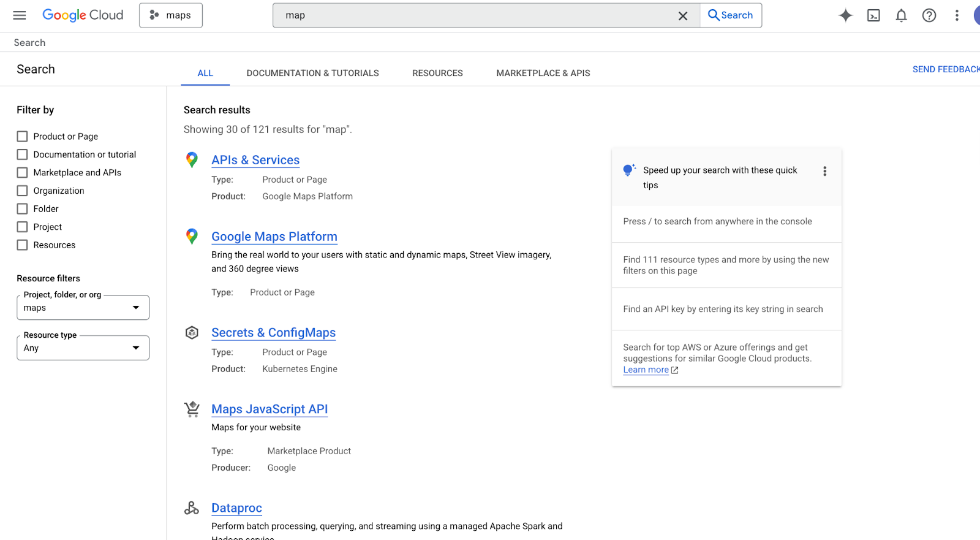This screenshot has width=980, height=540.
Task: Click 'Showing 30 of 121 results' text
Action: (x=268, y=129)
